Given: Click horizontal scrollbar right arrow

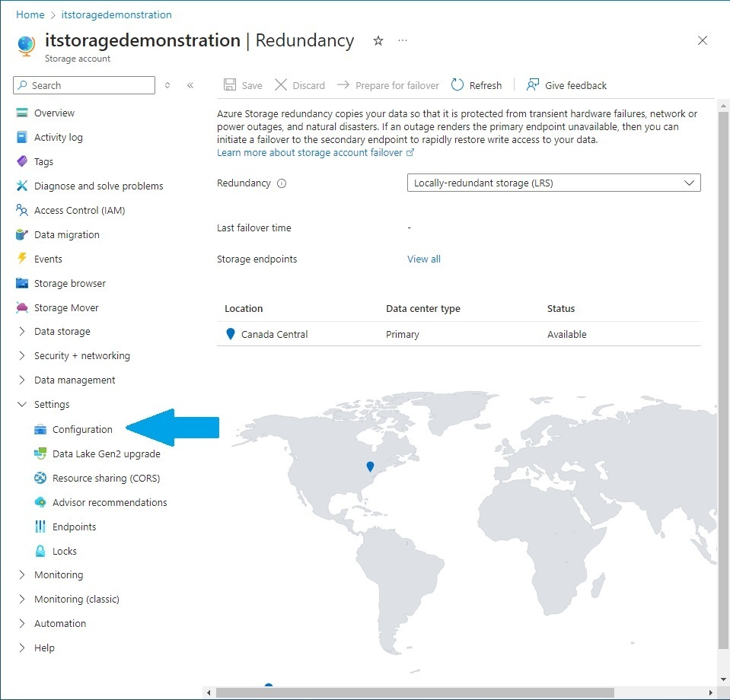Looking at the screenshot, I should point(710,692).
